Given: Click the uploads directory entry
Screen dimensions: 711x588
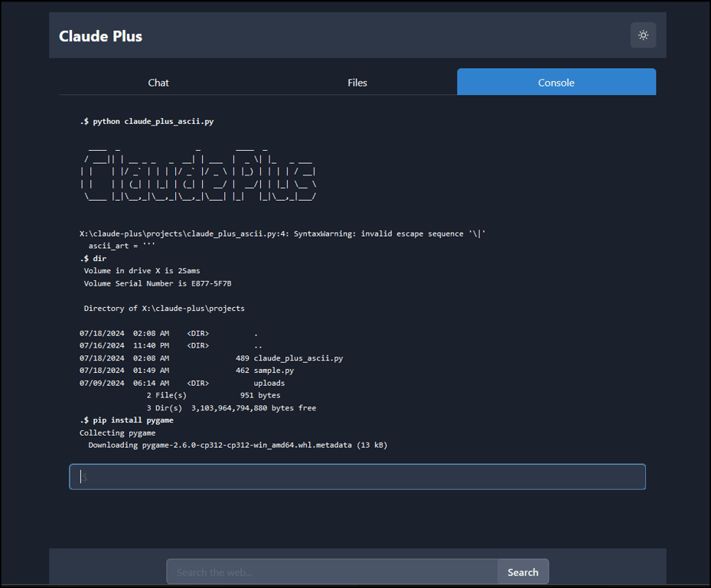Looking at the screenshot, I should [269, 384].
